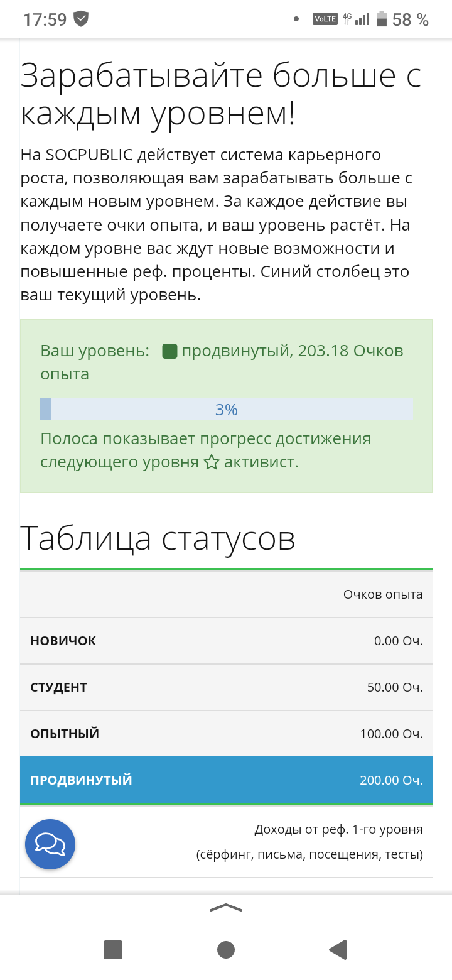Select the НОВИЧОК status row
The height and width of the screenshot is (980, 452).
point(227,641)
